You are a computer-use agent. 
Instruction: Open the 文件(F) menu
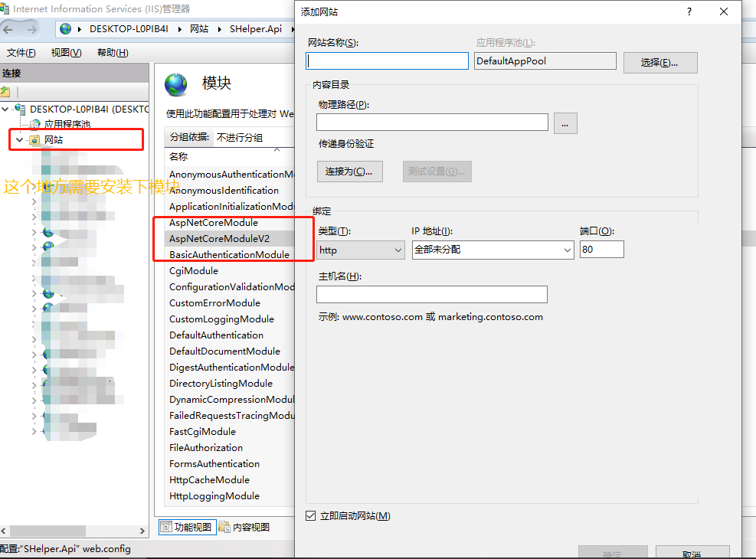point(21,53)
